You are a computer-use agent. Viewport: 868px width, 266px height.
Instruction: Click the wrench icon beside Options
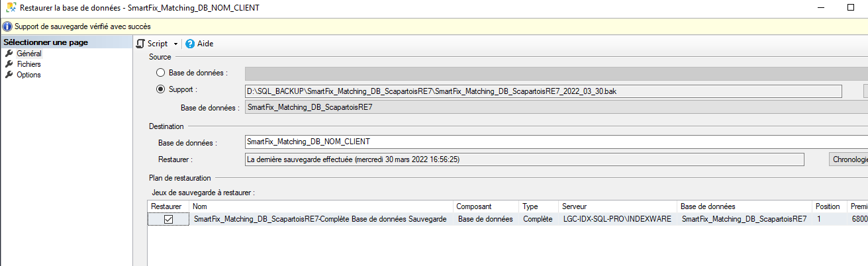pos(9,75)
